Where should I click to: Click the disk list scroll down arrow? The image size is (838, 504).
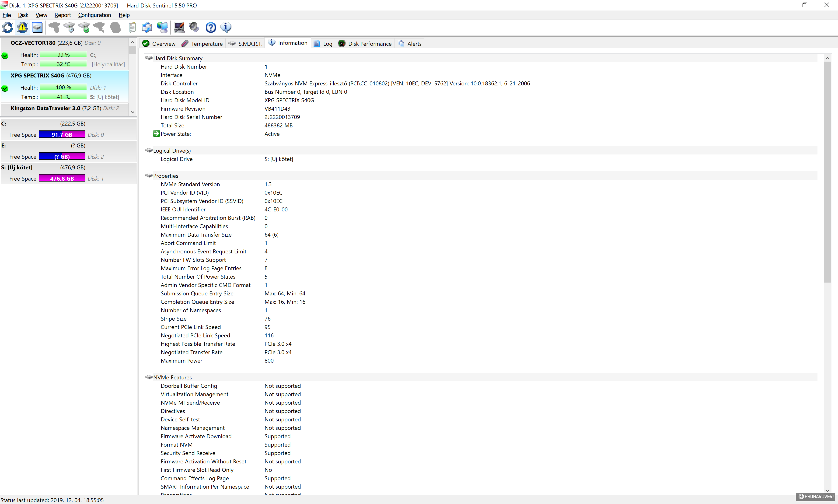point(133,112)
